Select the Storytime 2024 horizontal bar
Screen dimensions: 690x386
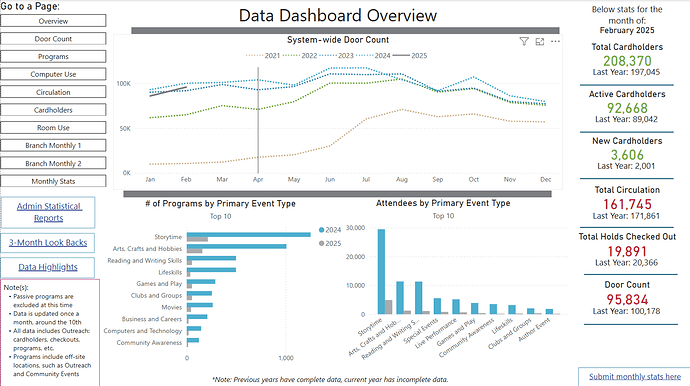click(x=249, y=235)
